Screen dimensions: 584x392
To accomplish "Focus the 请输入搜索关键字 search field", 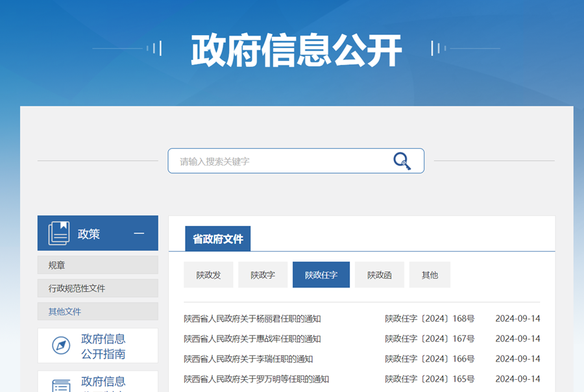I will click(x=296, y=161).
